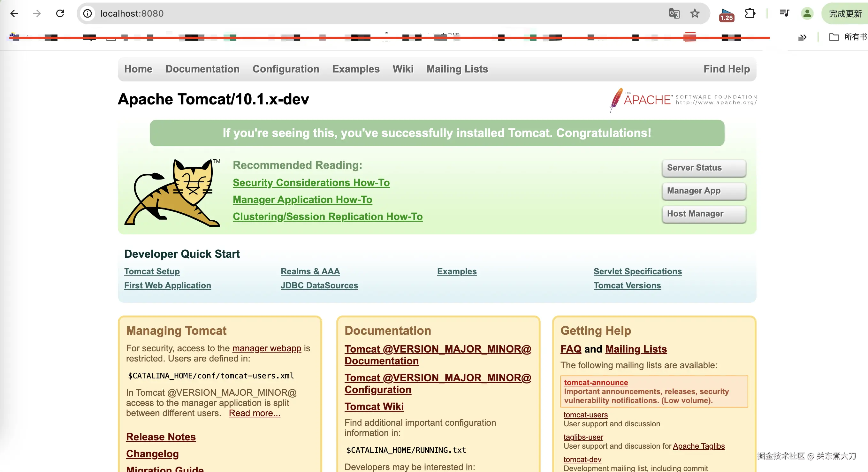Bookmark this page with star icon
The height and width of the screenshot is (472, 868).
(x=695, y=13)
